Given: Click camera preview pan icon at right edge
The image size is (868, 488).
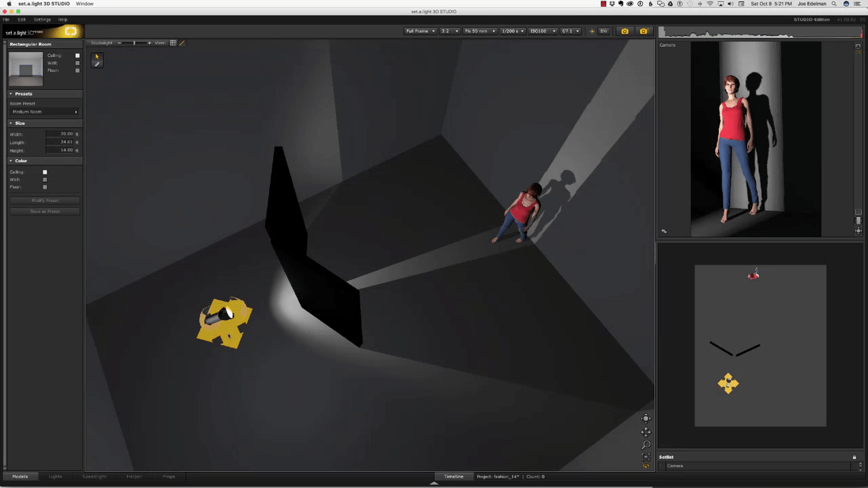Looking at the screenshot, I should coord(859,231).
